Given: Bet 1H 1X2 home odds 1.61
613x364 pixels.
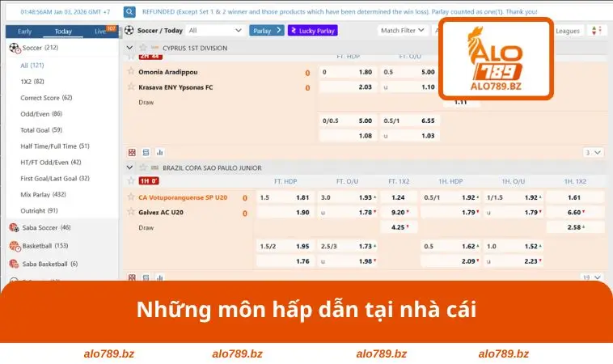Looking at the screenshot, I should point(575,197).
